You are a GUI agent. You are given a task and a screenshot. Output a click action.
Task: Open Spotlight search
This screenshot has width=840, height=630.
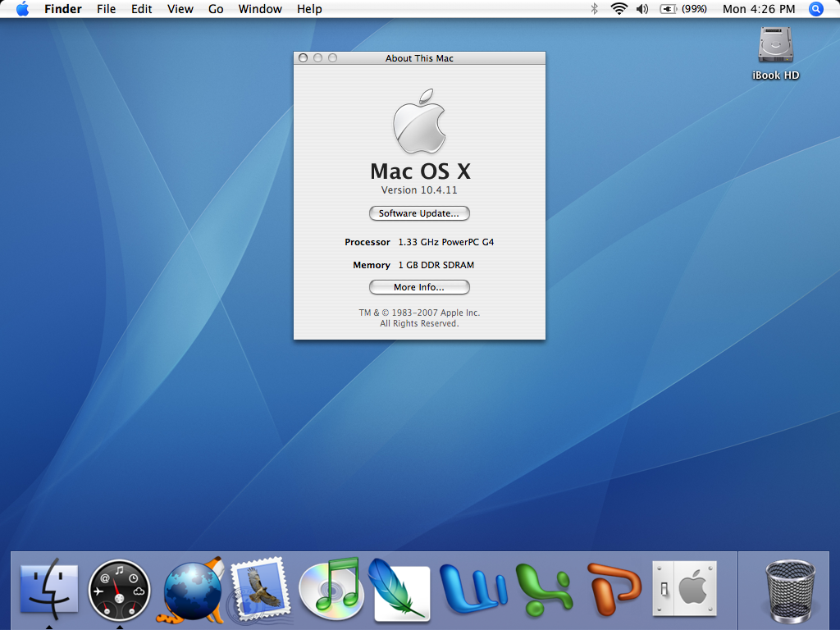(x=816, y=9)
